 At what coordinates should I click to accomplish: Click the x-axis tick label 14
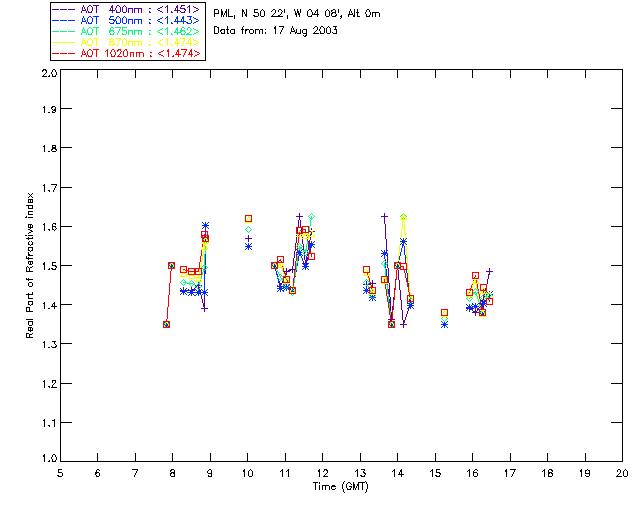tap(398, 473)
